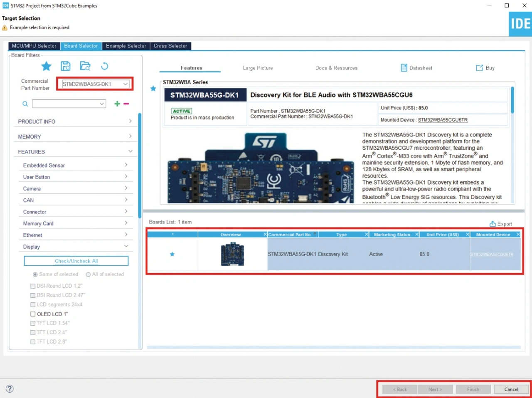Screen dimensions: 532x398
Task: Click the save filters disk icon
Action: click(x=66, y=66)
